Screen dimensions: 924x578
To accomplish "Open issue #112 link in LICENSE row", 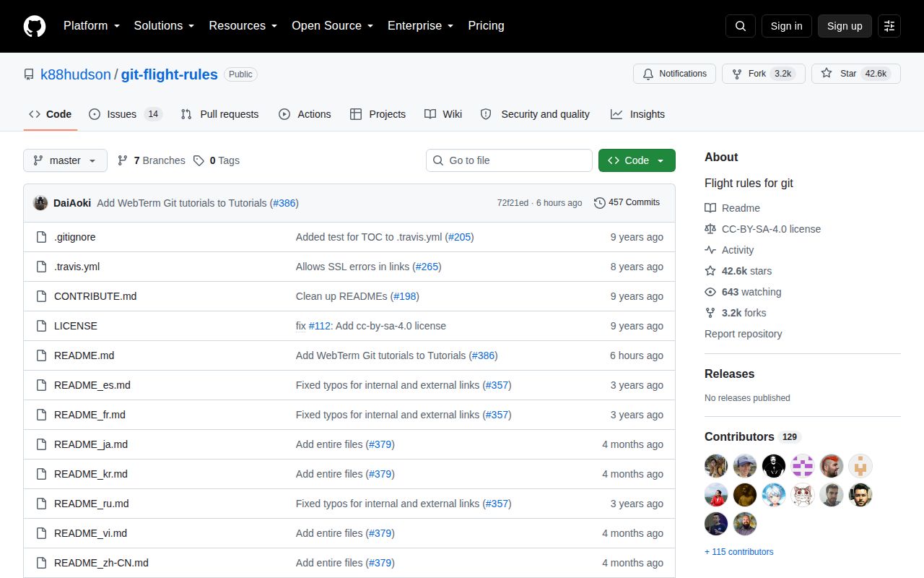I will [x=319, y=326].
